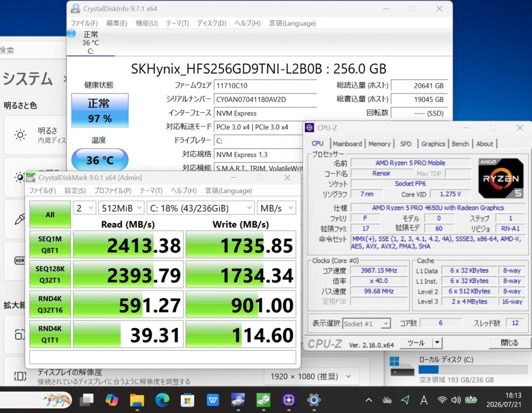Open Settings gear on the taskbar

click(314, 400)
